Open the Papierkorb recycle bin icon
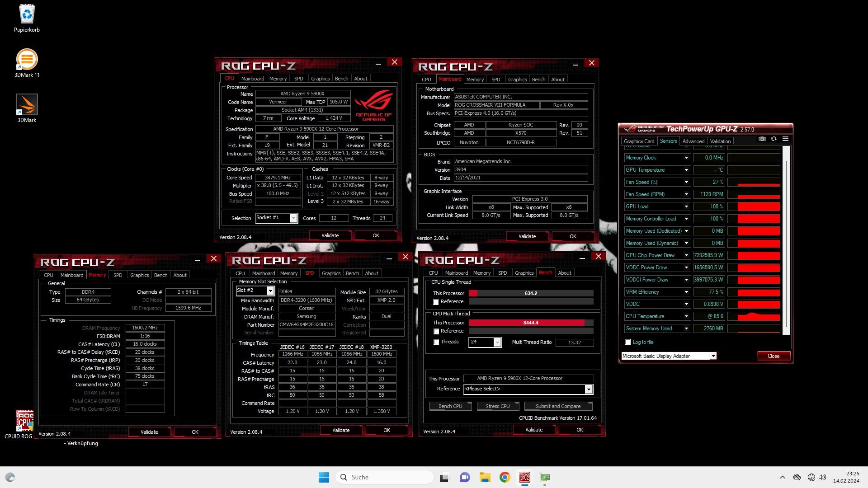The width and height of the screenshot is (868, 488). tap(27, 14)
